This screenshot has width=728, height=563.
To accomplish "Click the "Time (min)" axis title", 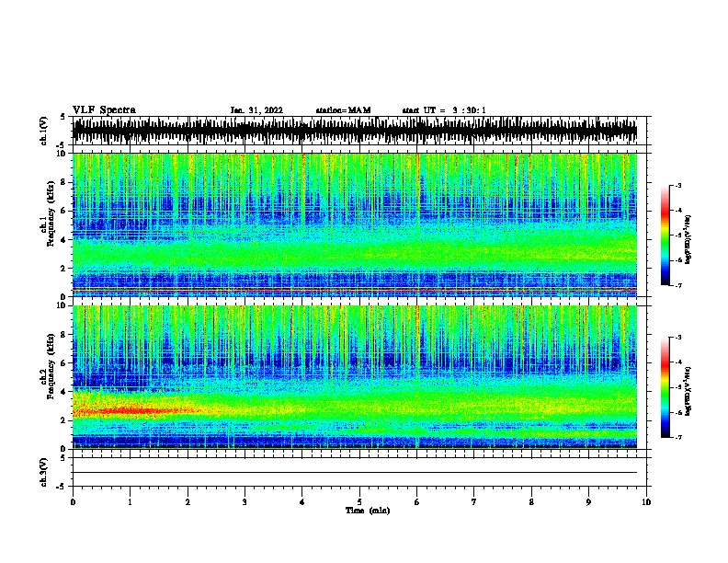I will tap(368, 511).
